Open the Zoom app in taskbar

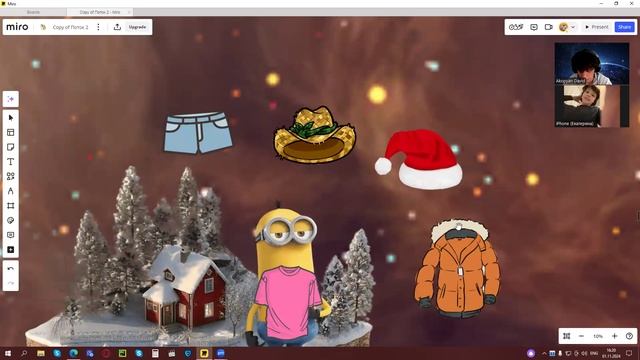[x=221, y=353]
